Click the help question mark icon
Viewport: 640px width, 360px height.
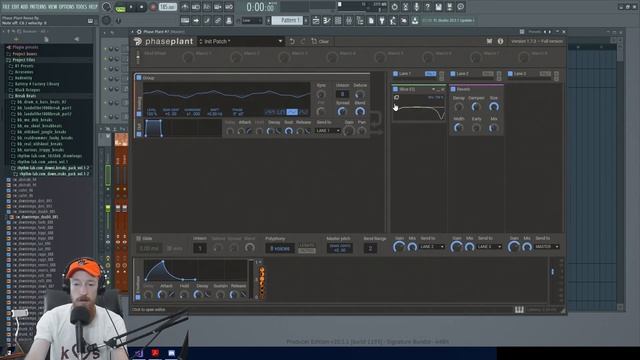[427, 7]
